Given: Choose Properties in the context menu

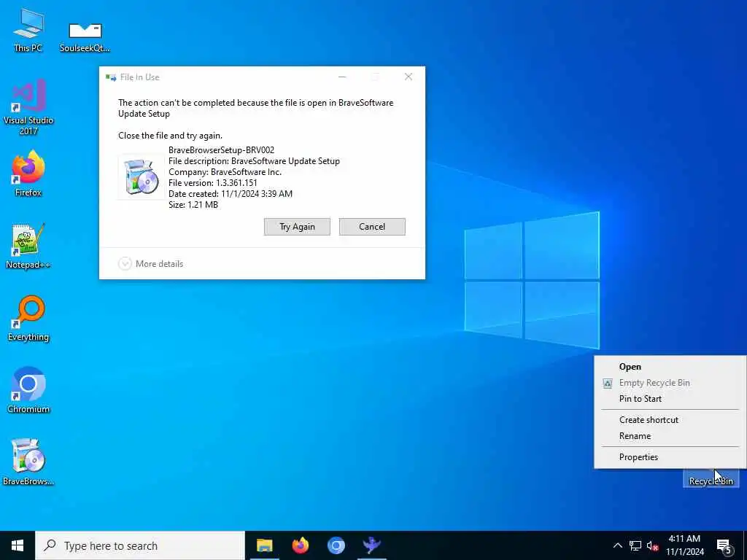Looking at the screenshot, I should tap(670, 456).
